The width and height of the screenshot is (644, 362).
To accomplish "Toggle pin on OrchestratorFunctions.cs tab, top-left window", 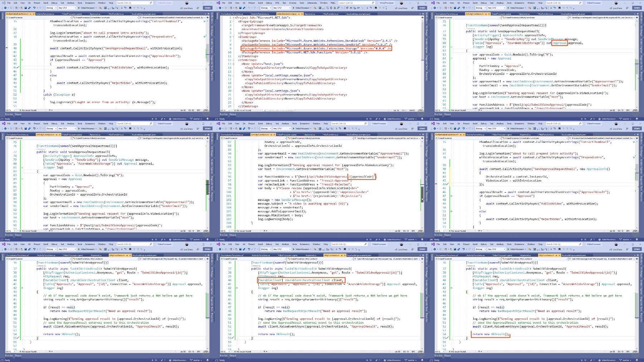I will [x=30, y=14].
